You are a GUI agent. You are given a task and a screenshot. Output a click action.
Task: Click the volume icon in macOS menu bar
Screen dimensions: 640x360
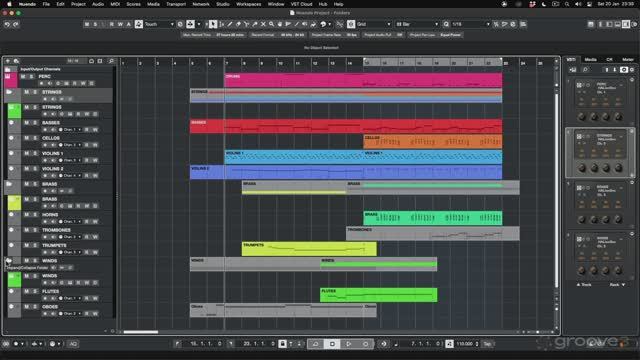[x=578, y=4]
